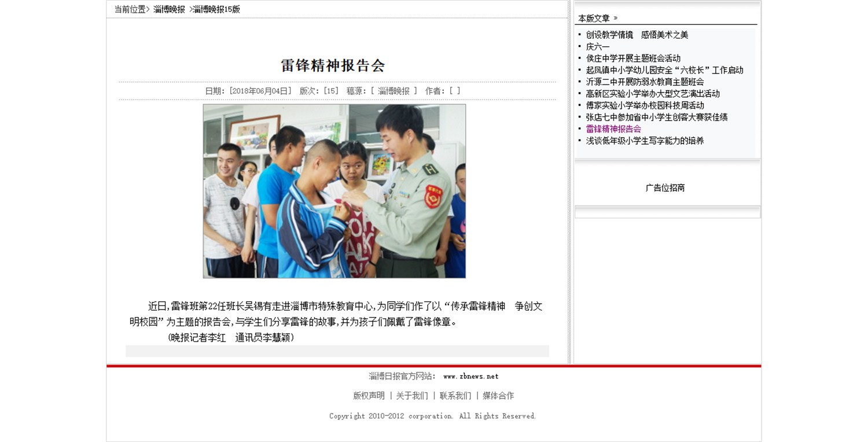This screenshot has width=868, height=442.
Task: Click the Lei Feng report meeting photo
Action: tap(334, 190)
